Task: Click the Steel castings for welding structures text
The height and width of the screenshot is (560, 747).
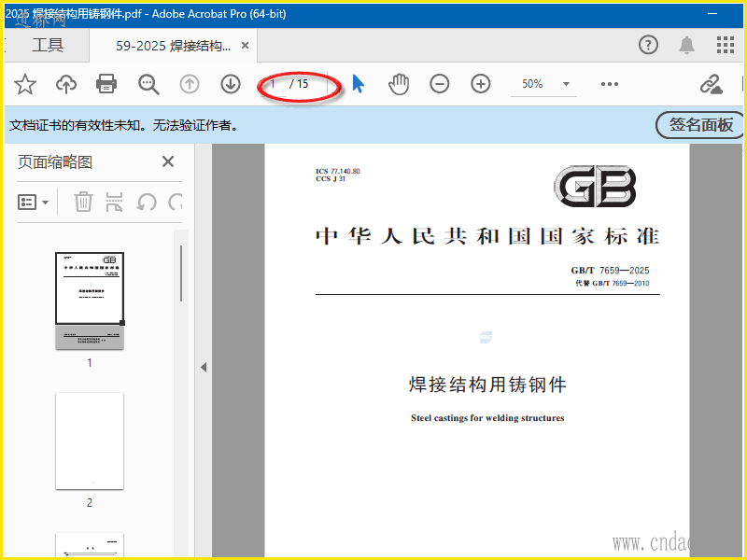Action: [487, 418]
